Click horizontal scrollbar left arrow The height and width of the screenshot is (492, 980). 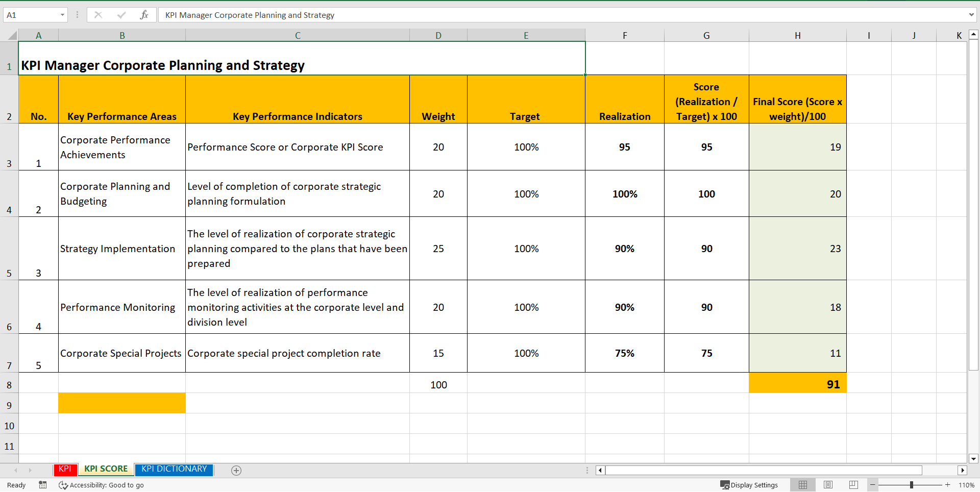click(x=600, y=470)
